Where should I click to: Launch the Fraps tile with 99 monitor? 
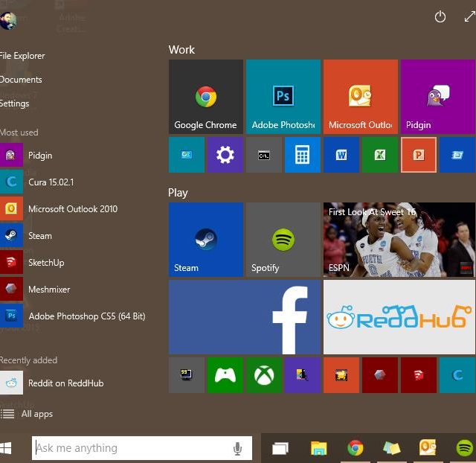187,375
